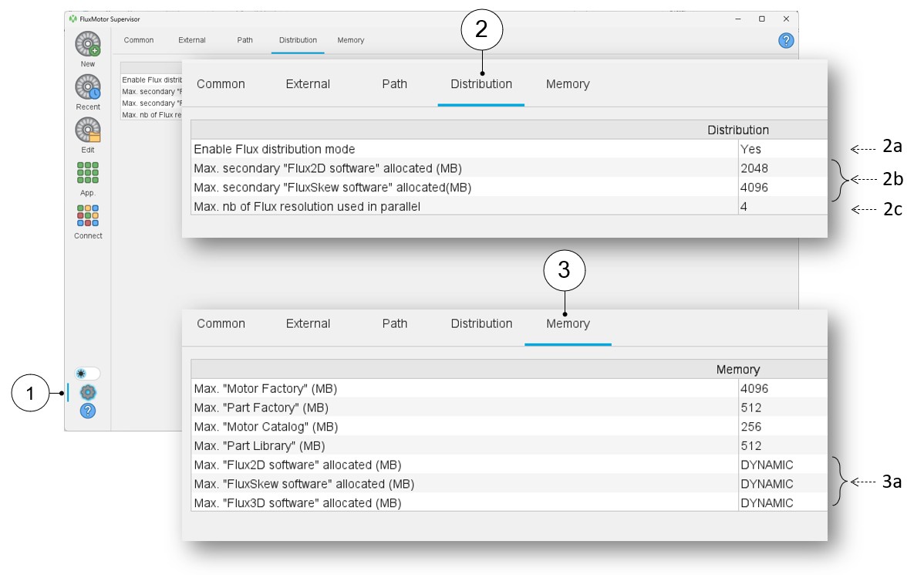Switch to Path tab in lower Memory panel

(x=395, y=323)
